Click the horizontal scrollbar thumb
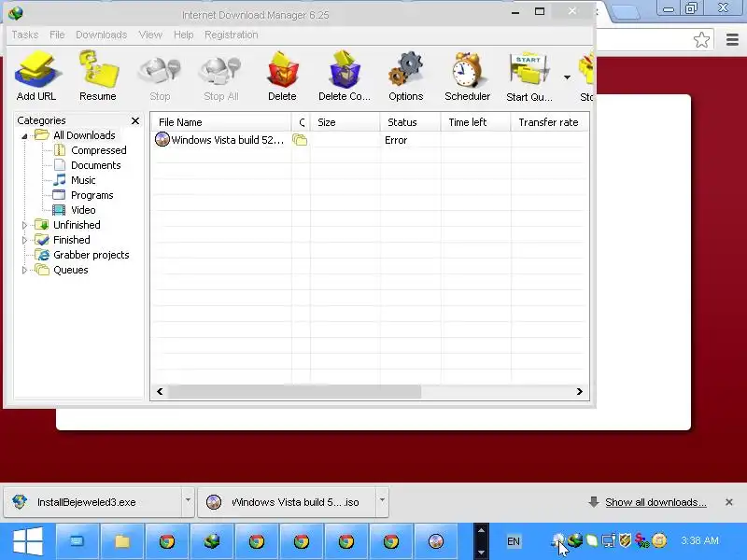 294,391
